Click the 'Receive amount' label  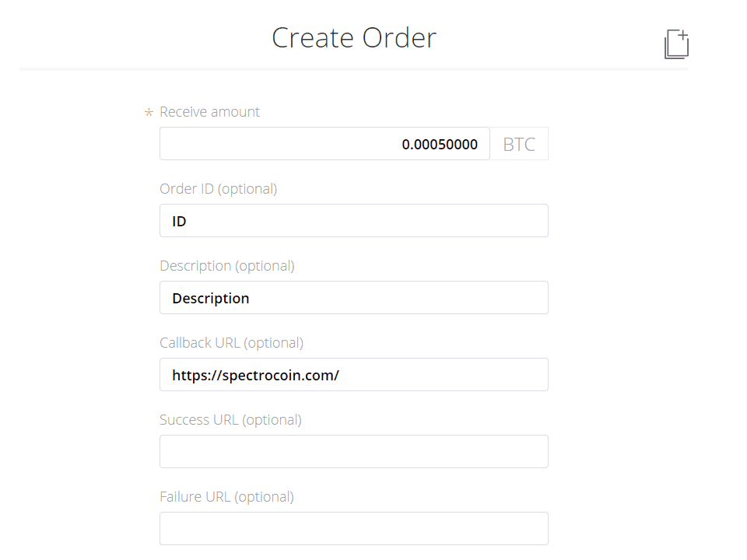209,112
